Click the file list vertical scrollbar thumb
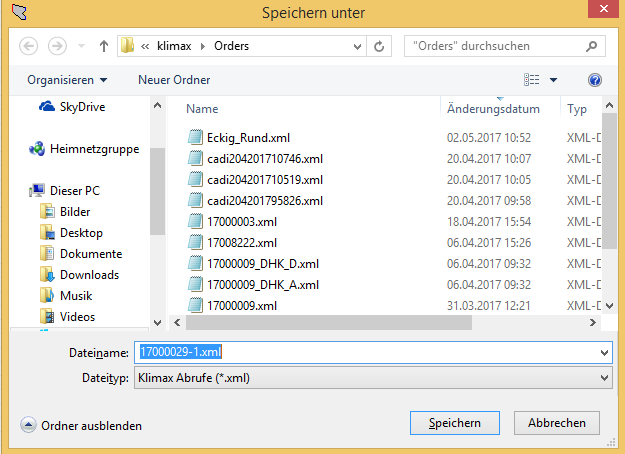 [x=609, y=181]
